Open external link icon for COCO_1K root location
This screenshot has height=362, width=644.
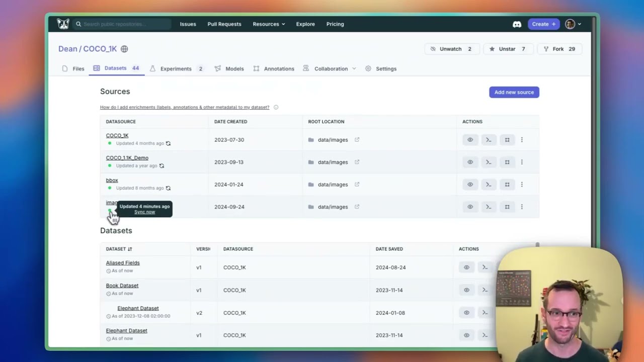pos(357,140)
